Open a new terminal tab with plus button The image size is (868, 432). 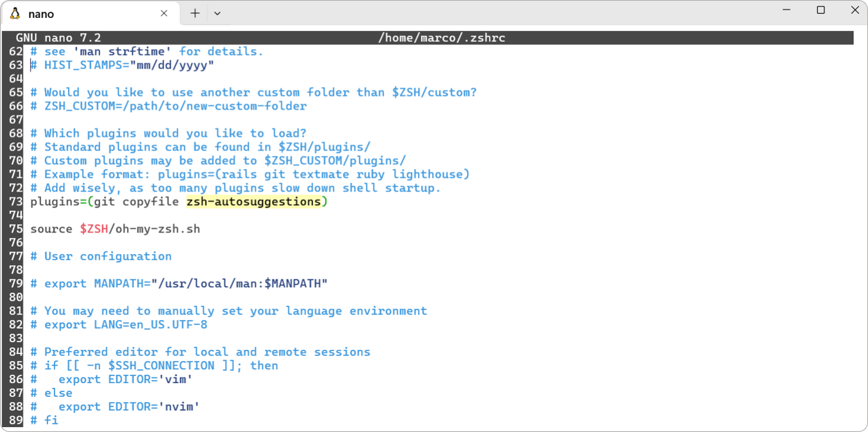coord(195,13)
